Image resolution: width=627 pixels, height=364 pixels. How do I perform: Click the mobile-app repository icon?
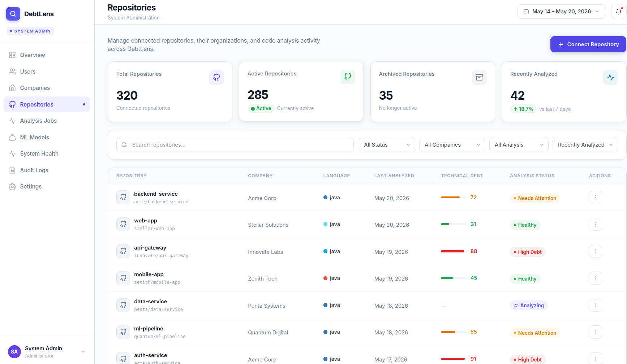click(x=123, y=278)
